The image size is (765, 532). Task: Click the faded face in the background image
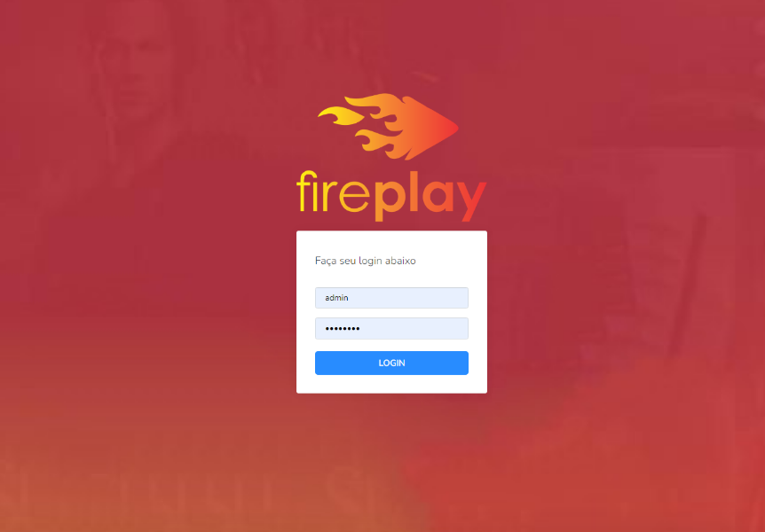coord(131,73)
